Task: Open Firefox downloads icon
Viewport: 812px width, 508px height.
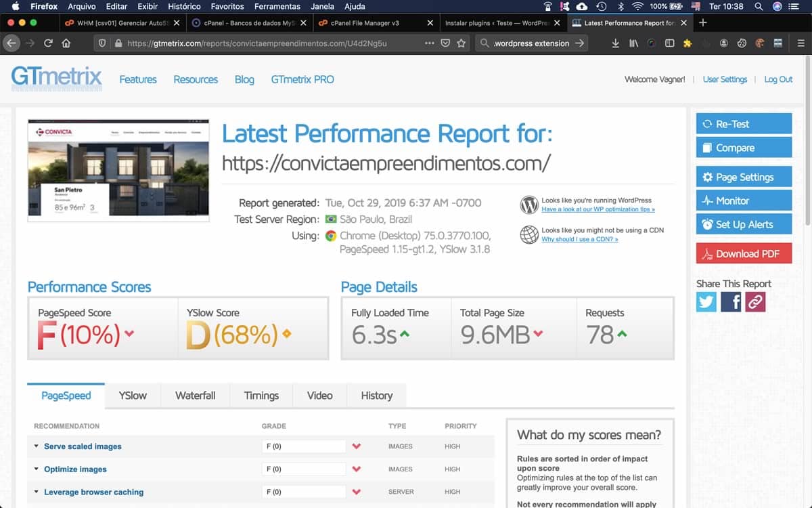Action: [x=615, y=43]
